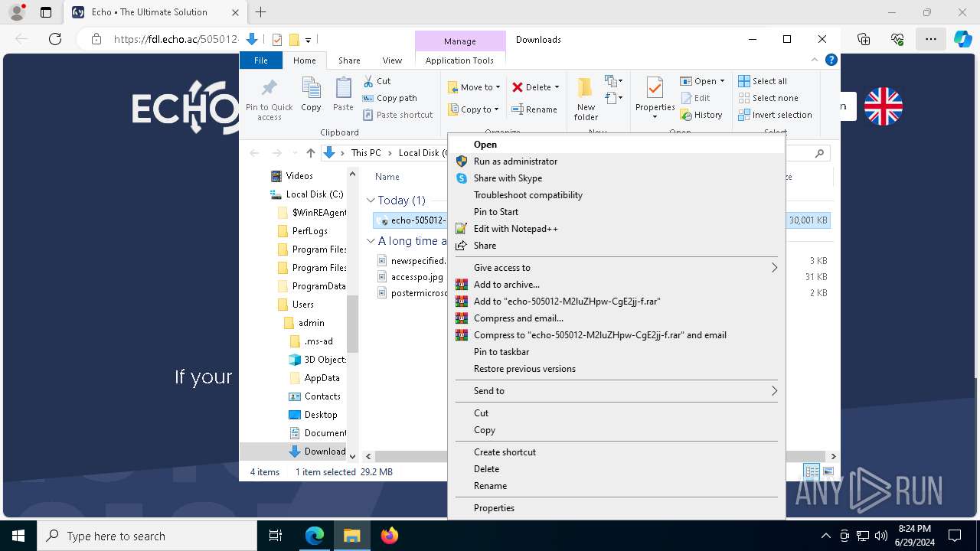Choose Open in context menu
The width and height of the screenshot is (980, 551).
coord(616,145)
